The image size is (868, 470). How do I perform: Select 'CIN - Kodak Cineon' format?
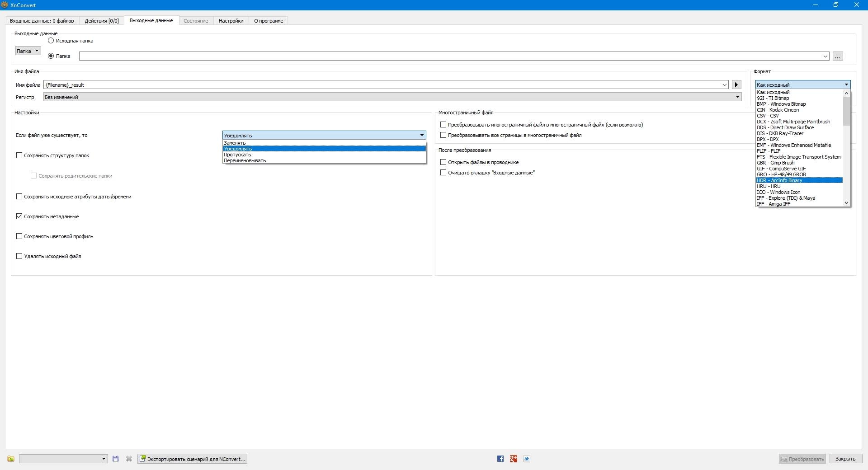[799, 110]
